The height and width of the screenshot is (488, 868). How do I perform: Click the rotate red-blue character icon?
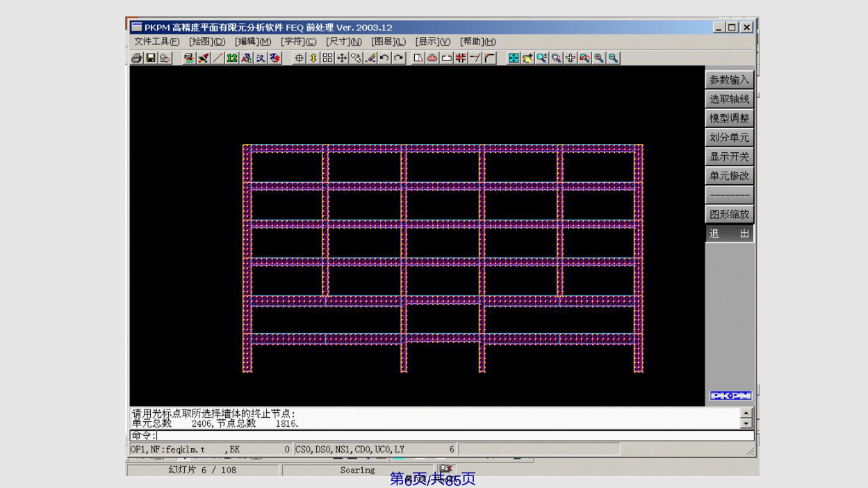click(275, 58)
